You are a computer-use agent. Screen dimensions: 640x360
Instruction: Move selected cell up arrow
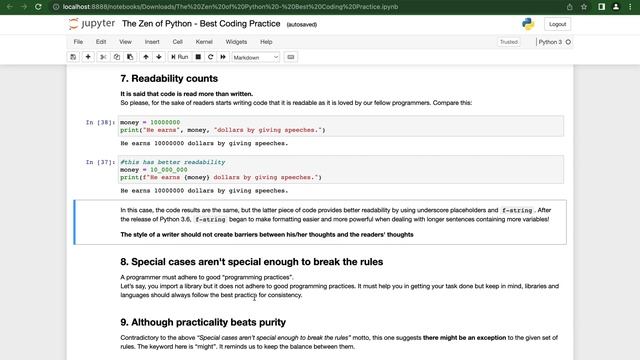tap(146, 57)
